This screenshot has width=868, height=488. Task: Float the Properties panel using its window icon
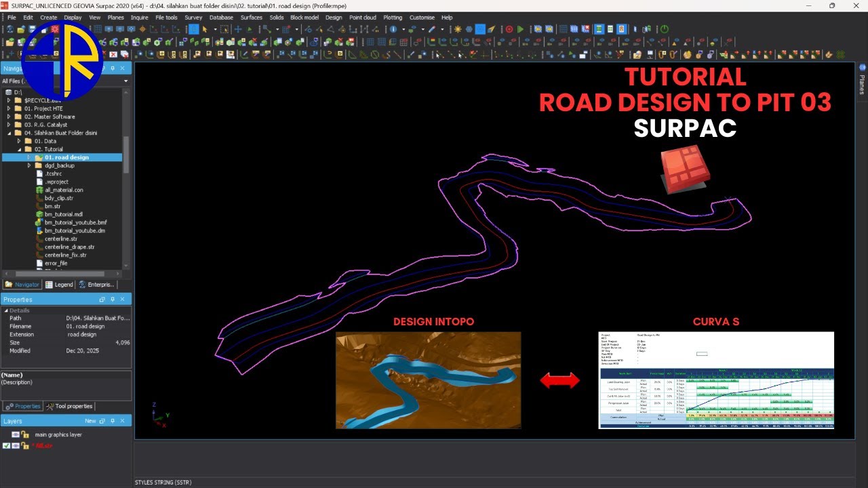point(102,299)
